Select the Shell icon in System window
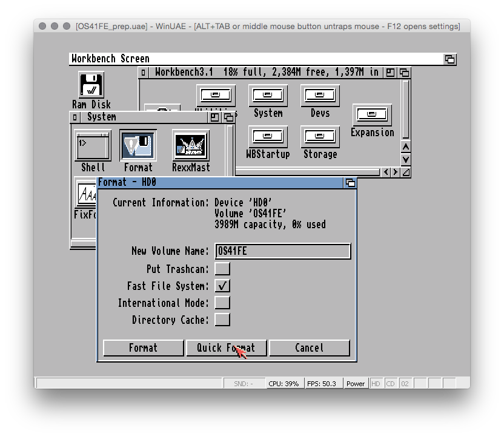The width and height of the screenshot is (504, 437). [93, 145]
